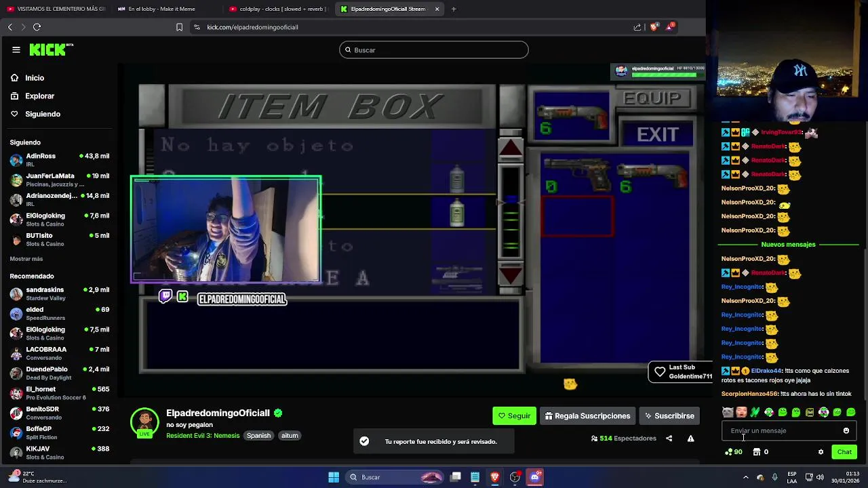
Task: Insert the surprised face emote
Action: click(x=741, y=412)
